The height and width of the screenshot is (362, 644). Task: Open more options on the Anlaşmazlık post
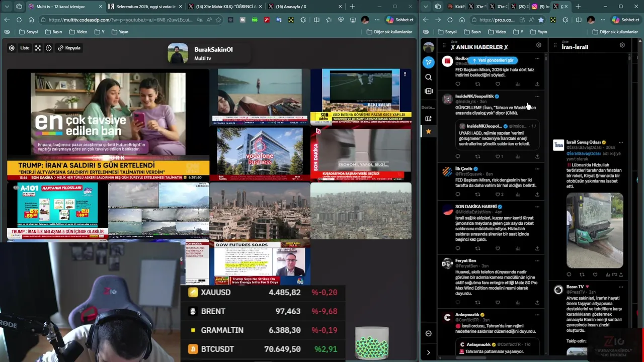coord(537,315)
